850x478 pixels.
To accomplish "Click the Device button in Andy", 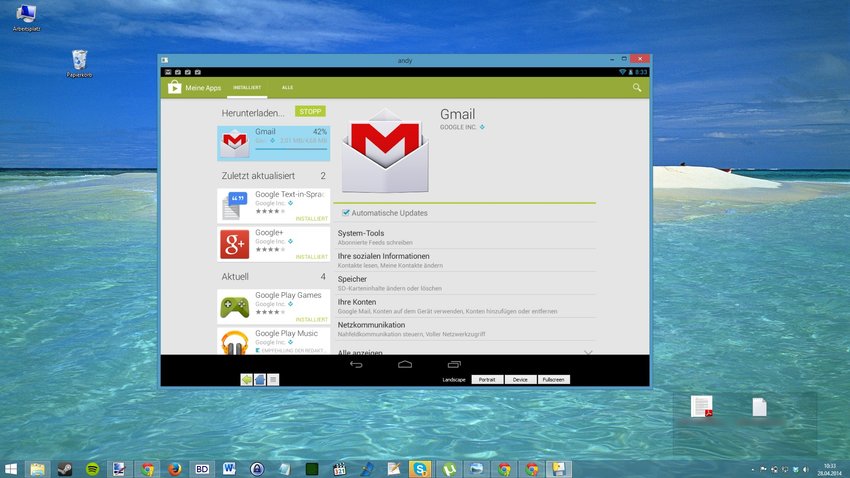I will pyautogui.click(x=520, y=379).
